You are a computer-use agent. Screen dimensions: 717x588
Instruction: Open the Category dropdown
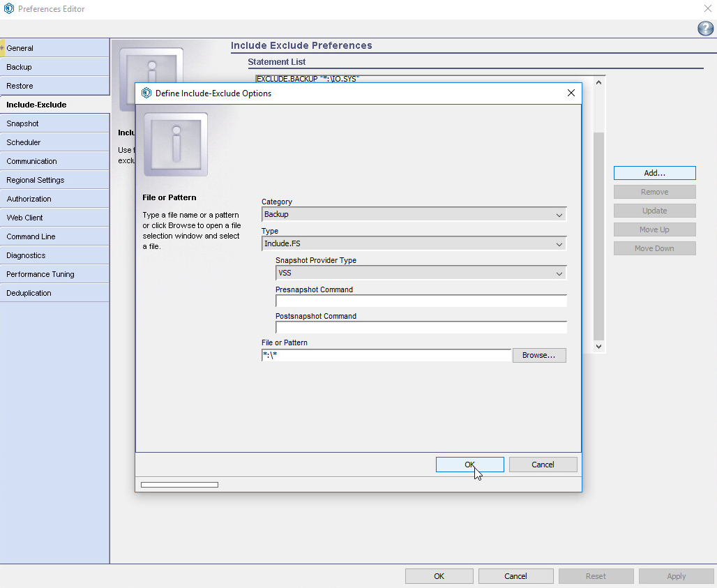click(414, 215)
